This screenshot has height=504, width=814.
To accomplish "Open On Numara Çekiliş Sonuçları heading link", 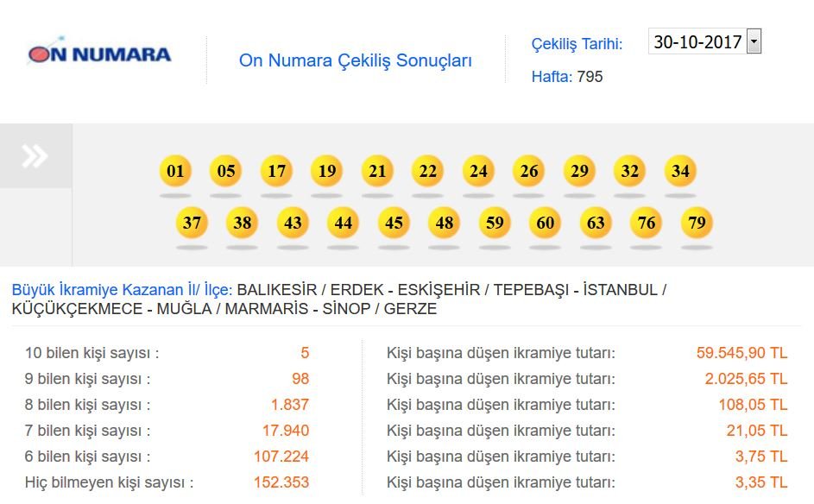I will tap(355, 60).
